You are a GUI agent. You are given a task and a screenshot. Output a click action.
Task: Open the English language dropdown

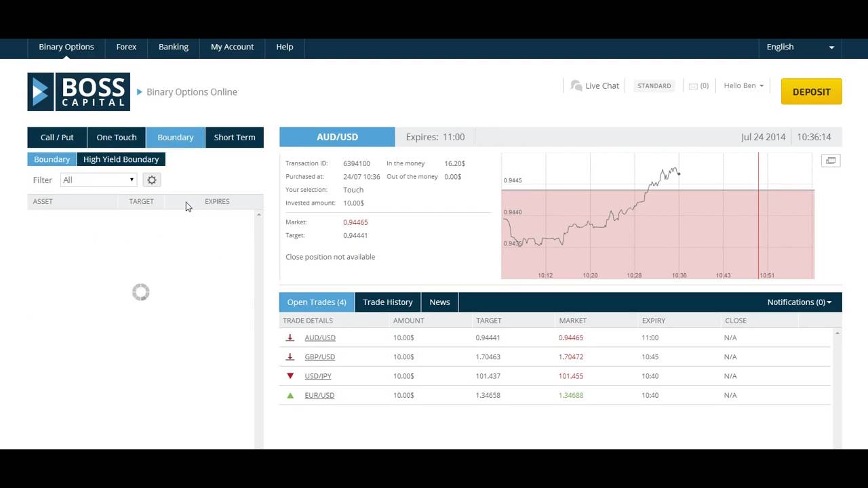point(800,47)
